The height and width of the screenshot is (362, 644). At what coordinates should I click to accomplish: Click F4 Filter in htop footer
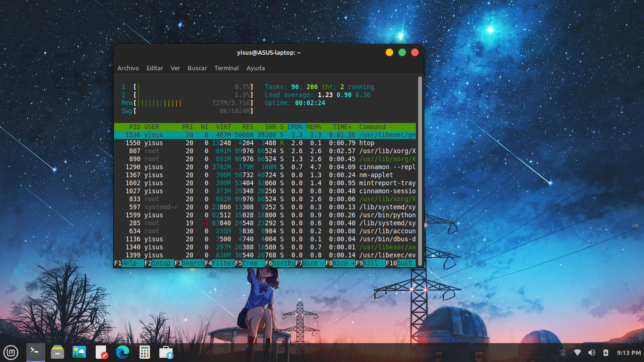tap(220, 263)
